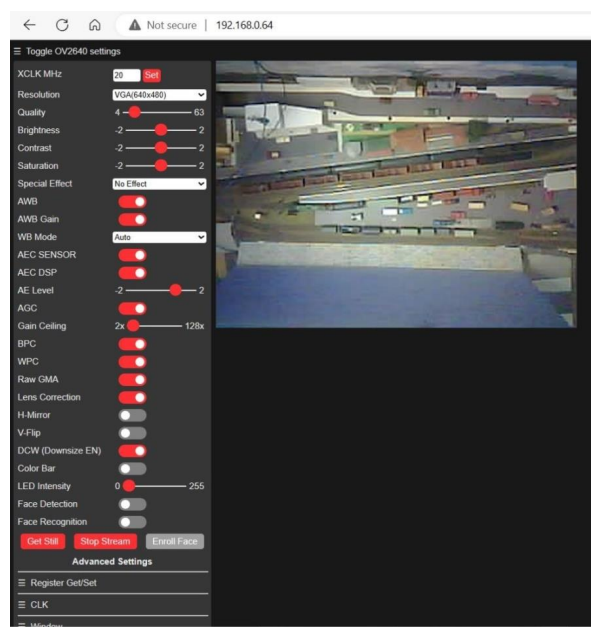This screenshot has width=591, height=627.
Task: Expand the CLK section
Action: coord(113,605)
